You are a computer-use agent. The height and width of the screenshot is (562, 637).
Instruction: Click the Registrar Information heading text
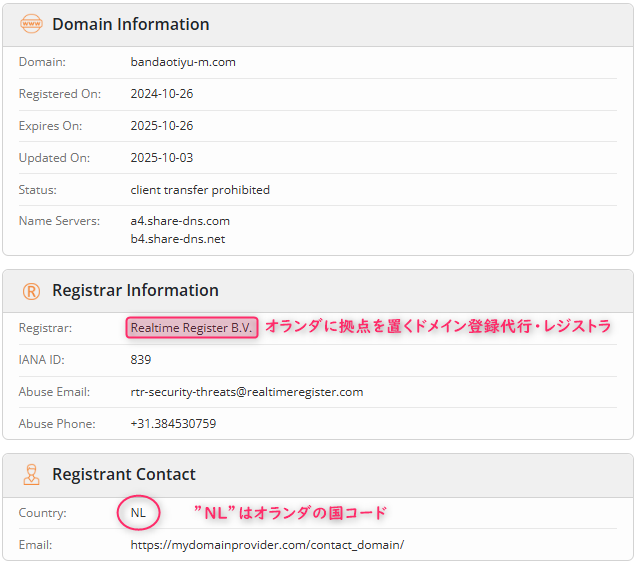pos(135,291)
